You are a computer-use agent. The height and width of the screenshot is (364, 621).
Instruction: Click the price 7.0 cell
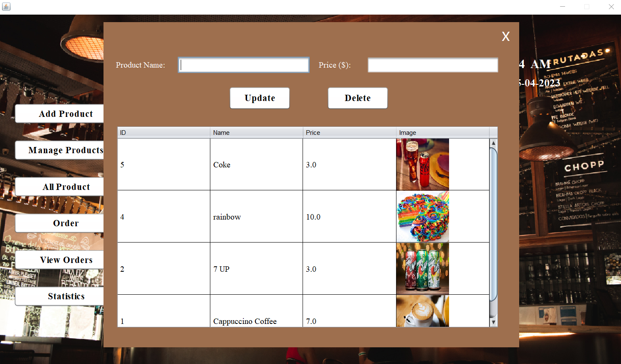point(350,311)
